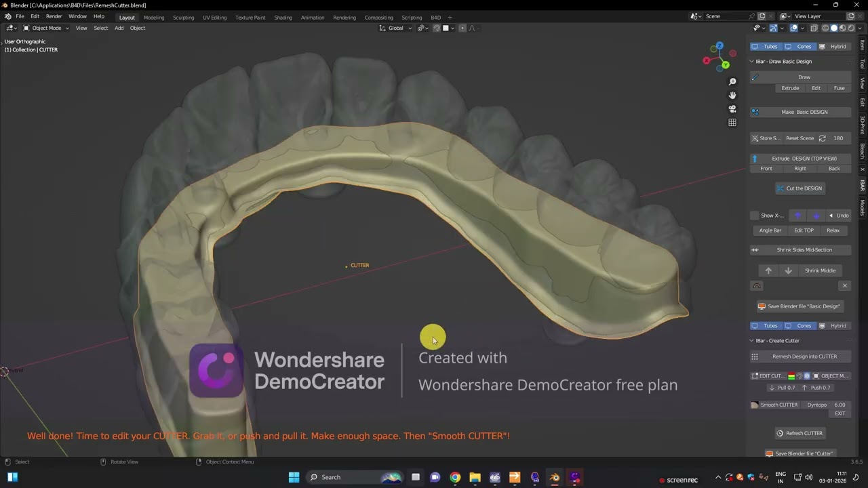Switch to the Sculpting workspace tab
The height and width of the screenshot is (488, 868).
point(183,18)
